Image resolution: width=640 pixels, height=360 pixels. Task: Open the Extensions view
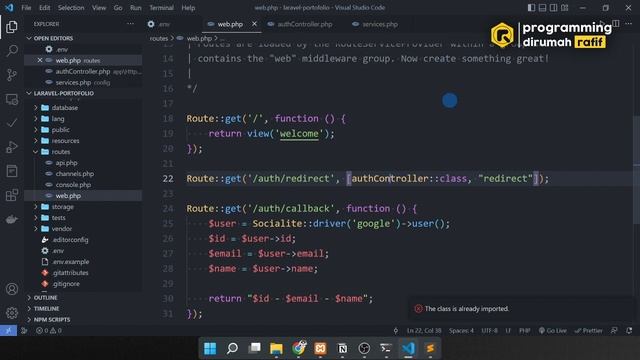pos(12,195)
